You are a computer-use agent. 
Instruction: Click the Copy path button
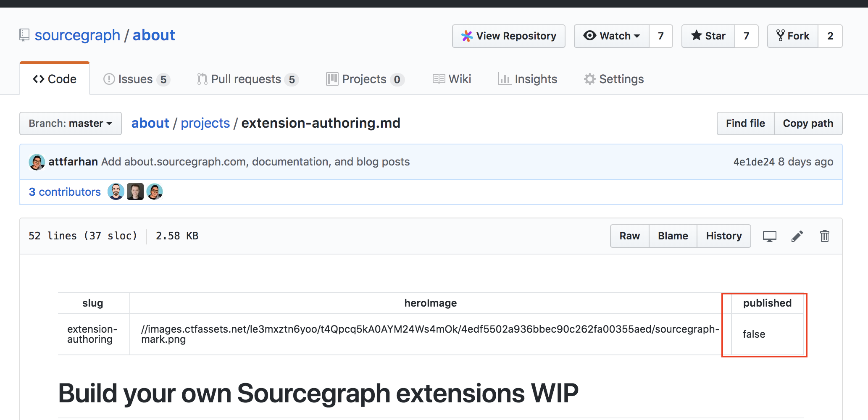coord(808,123)
